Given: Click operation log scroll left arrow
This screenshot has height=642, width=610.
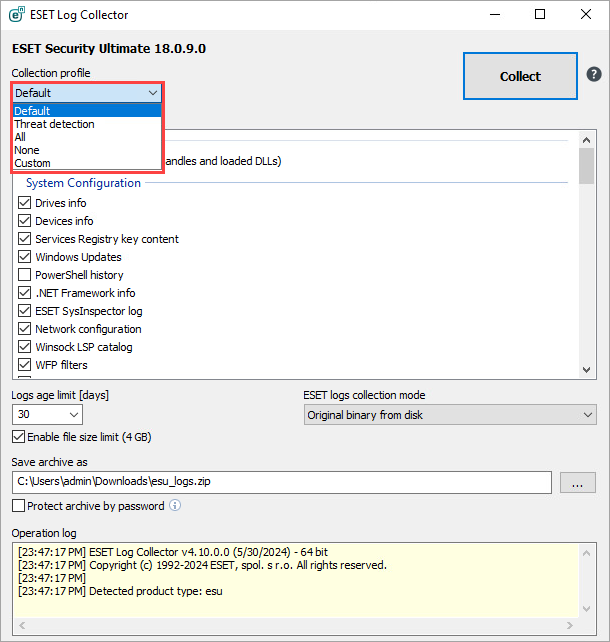Looking at the screenshot, I should (x=22, y=625).
